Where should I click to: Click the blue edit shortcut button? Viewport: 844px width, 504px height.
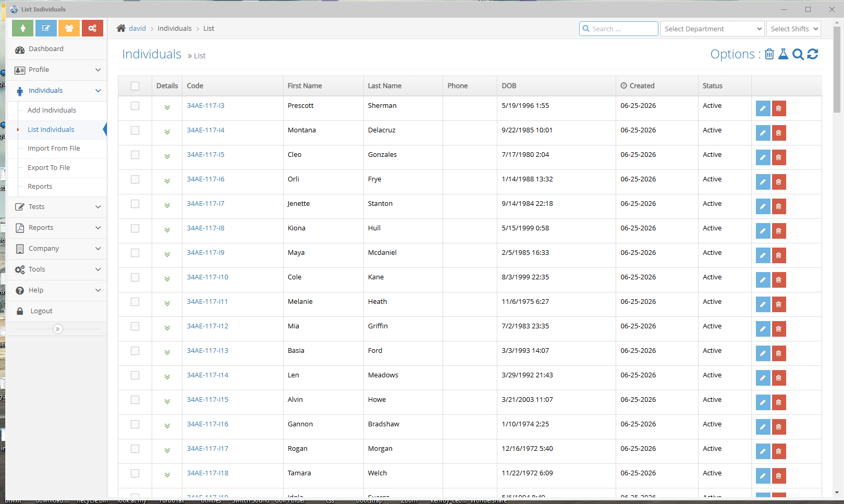tap(46, 28)
